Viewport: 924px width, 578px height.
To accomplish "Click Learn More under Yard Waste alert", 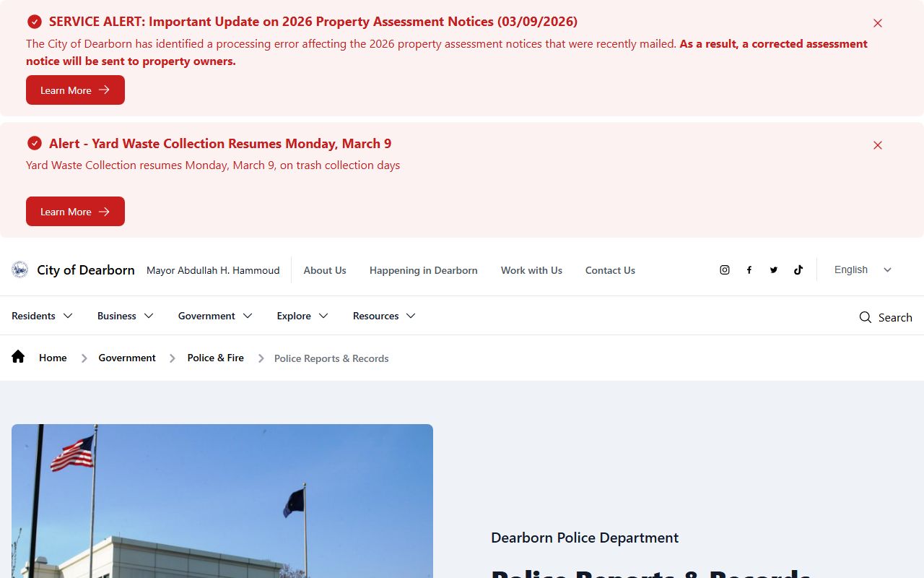I will coord(75,212).
